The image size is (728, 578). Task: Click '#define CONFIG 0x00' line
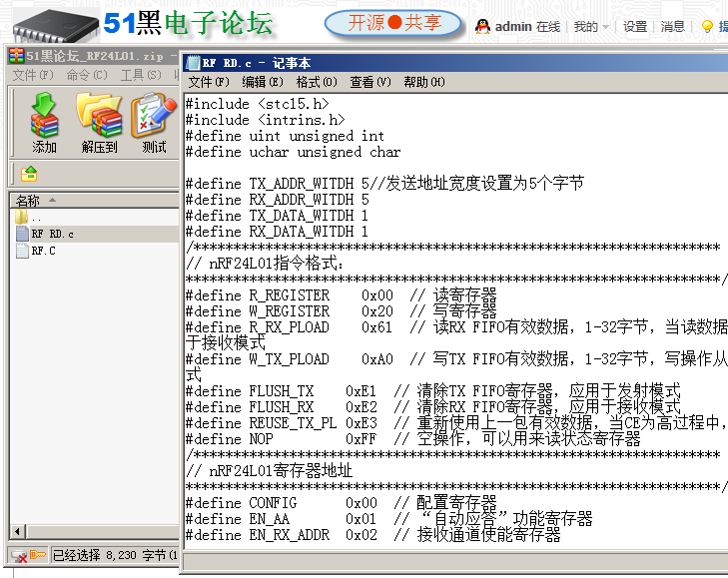coord(342,503)
